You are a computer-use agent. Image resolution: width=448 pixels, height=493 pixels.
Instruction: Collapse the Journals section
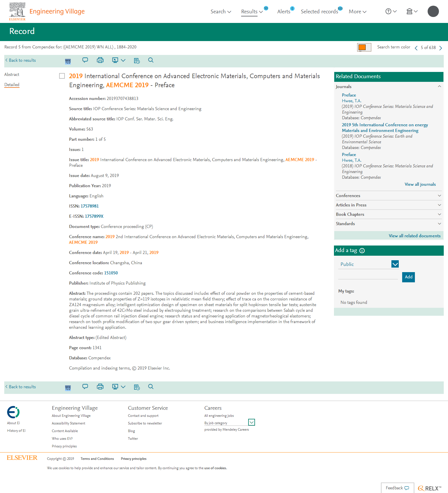(x=389, y=87)
